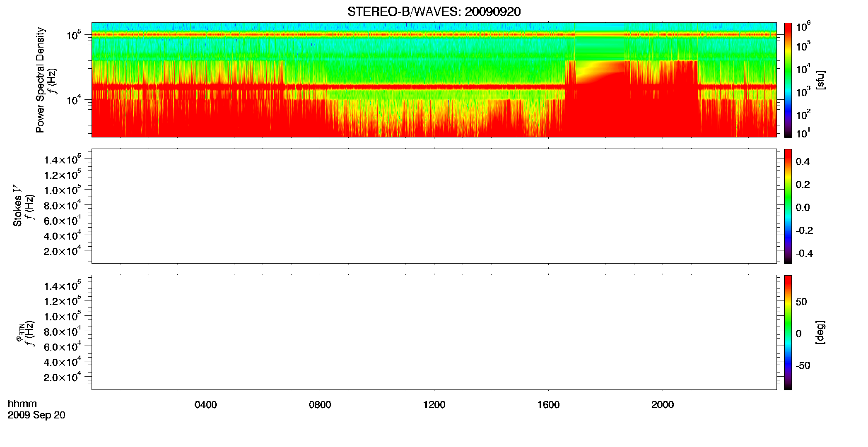Image resolution: width=868 pixels, height=447 pixels.
Task: Select the Stokes V color bar
Action: [788, 206]
